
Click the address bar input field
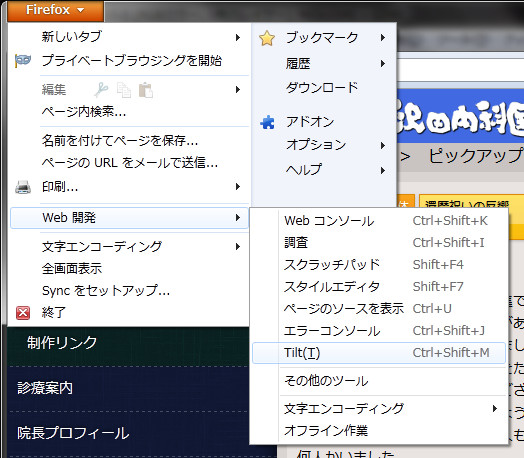(x=461, y=70)
